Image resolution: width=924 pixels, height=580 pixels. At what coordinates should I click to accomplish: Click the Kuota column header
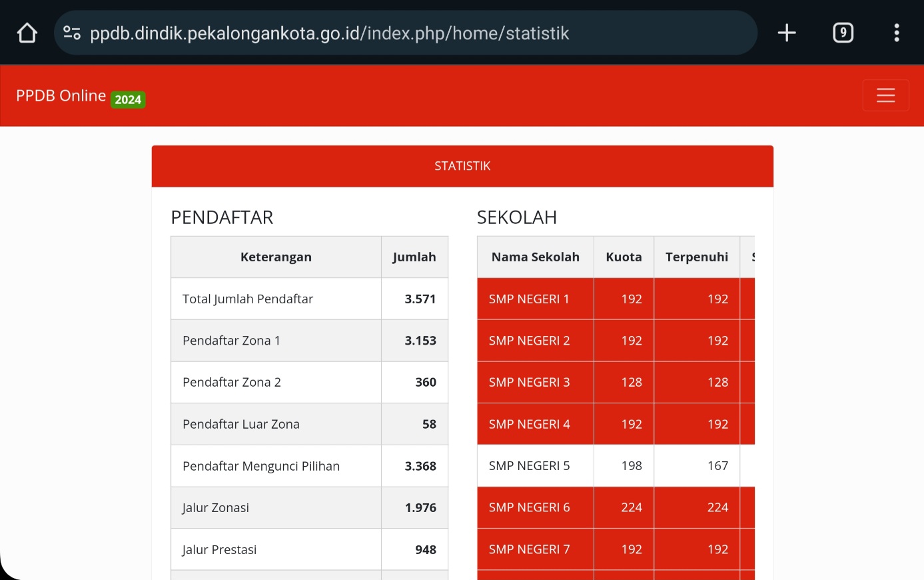point(624,257)
